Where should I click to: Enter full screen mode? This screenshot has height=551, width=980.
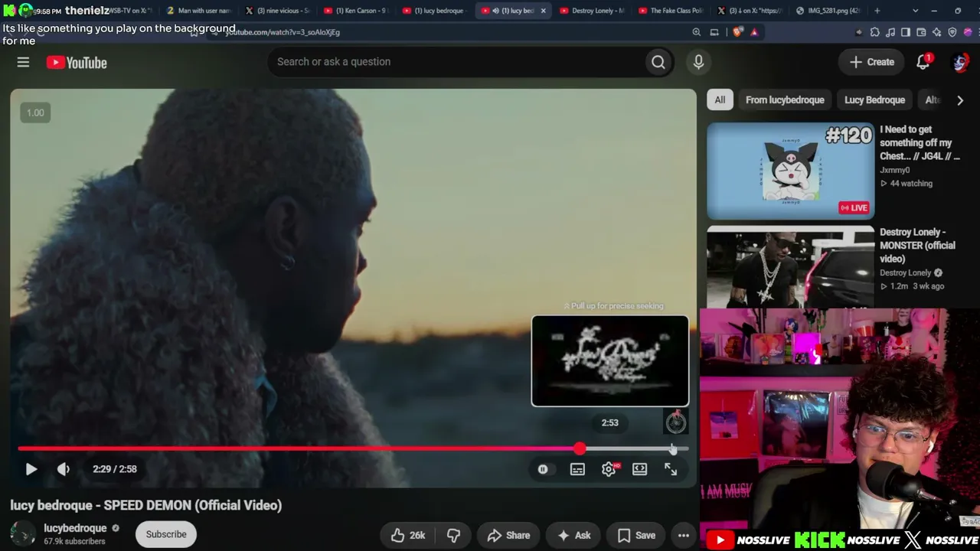click(x=671, y=469)
